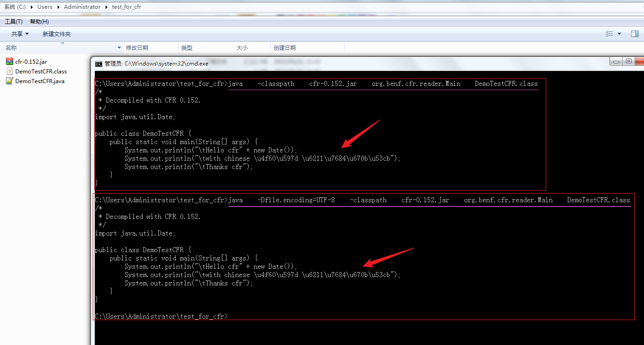Open the 共享 dropdown menu
This screenshot has width=644, height=345.
pos(17,34)
